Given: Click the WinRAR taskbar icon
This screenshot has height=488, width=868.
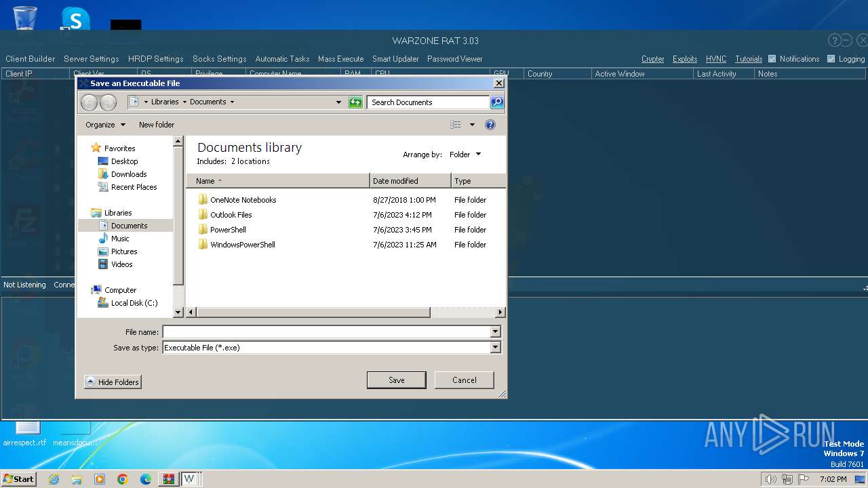Looking at the screenshot, I should click(168, 479).
